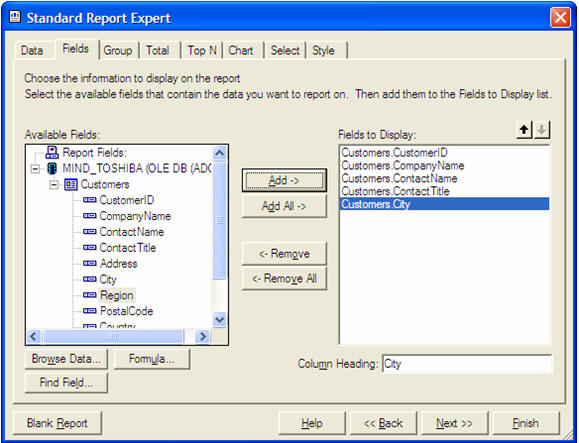Open the Style tab
579x443 pixels.
click(323, 50)
